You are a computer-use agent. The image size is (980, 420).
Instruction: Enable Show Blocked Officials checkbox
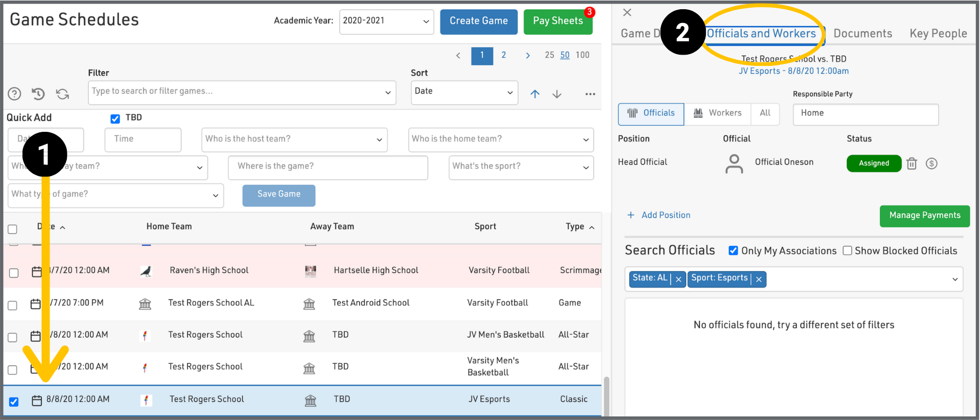tap(847, 250)
